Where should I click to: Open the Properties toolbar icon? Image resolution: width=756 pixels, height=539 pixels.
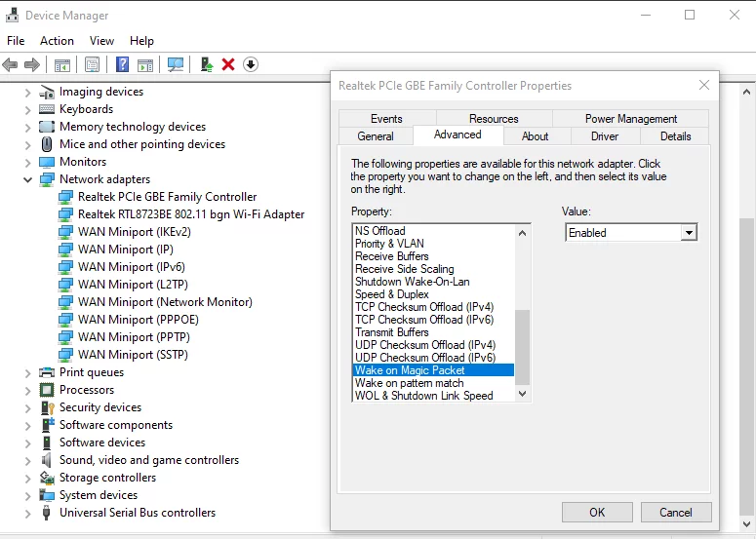[x=92, y=64]
